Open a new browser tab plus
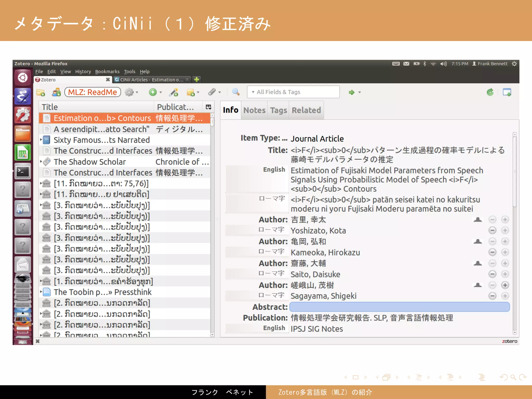The height and width of the screenshot is (399, 532). click(x=197, y=79)
